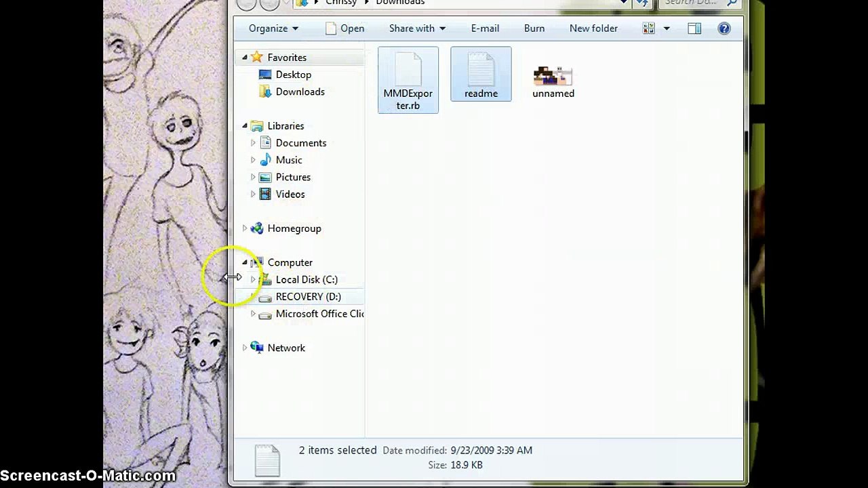Expand the Network node
Screen dimensions: 868x488
click(x=245, y=348)
